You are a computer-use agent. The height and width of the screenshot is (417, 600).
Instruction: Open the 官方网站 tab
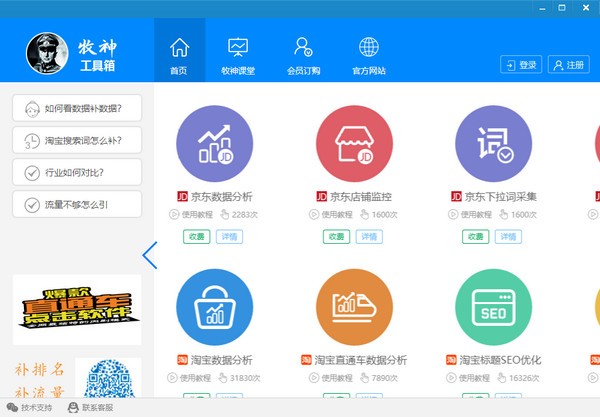pyautogui.click(x=368, y=55)
